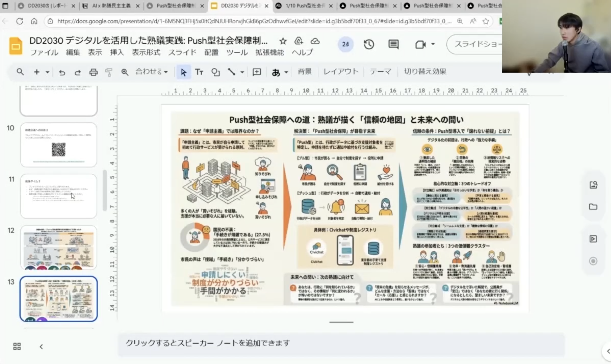
Task: Open 切り替え効果 transition settings
Action: (x=425, y=71)
